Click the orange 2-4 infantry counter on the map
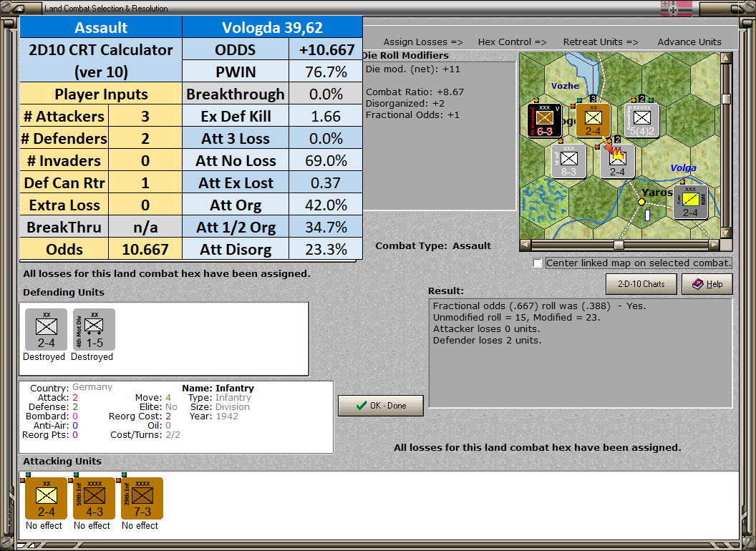Image resolution: width=756 pixels, height=551 pixels. tap(593, 120)
